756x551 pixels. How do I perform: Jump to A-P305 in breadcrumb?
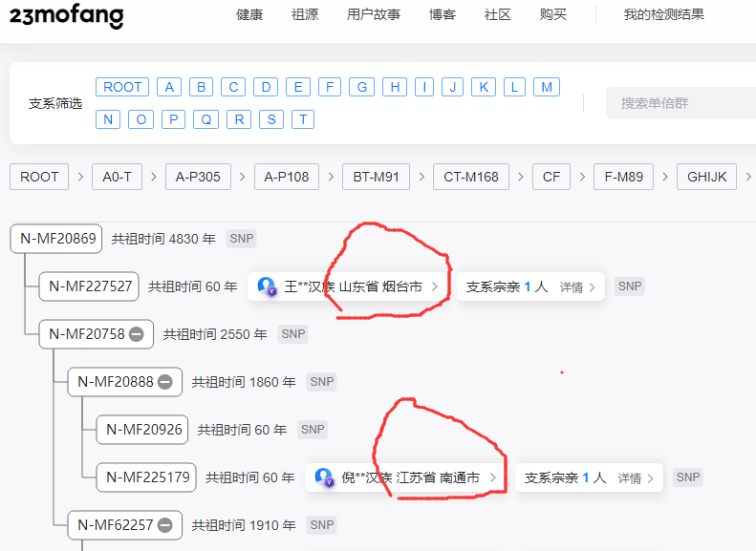point(198,177)
